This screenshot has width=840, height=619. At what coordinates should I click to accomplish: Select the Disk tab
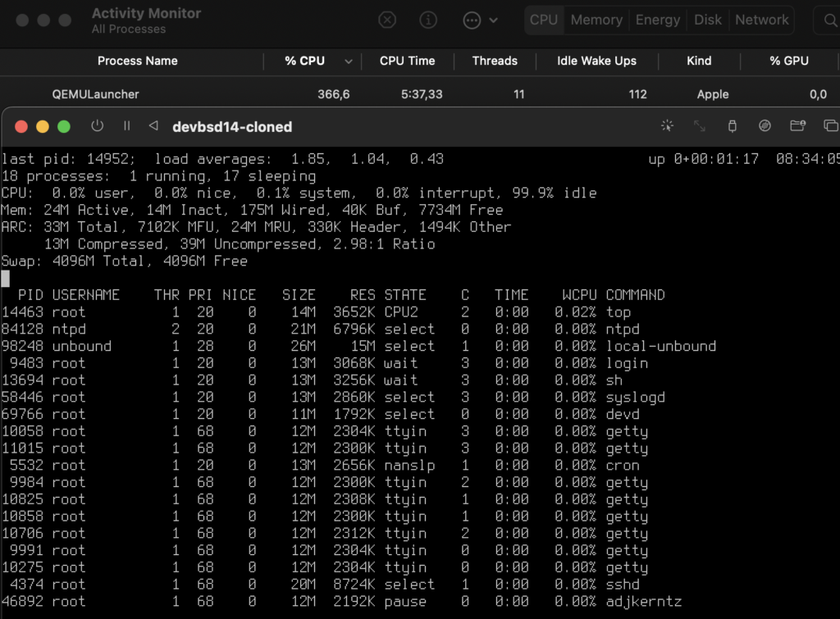tap(708, 20)
